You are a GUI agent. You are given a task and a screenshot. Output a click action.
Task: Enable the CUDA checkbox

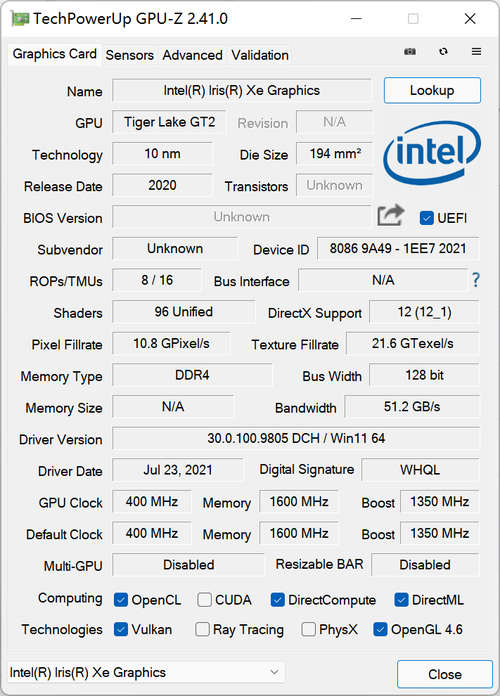[x=204, y=600]
